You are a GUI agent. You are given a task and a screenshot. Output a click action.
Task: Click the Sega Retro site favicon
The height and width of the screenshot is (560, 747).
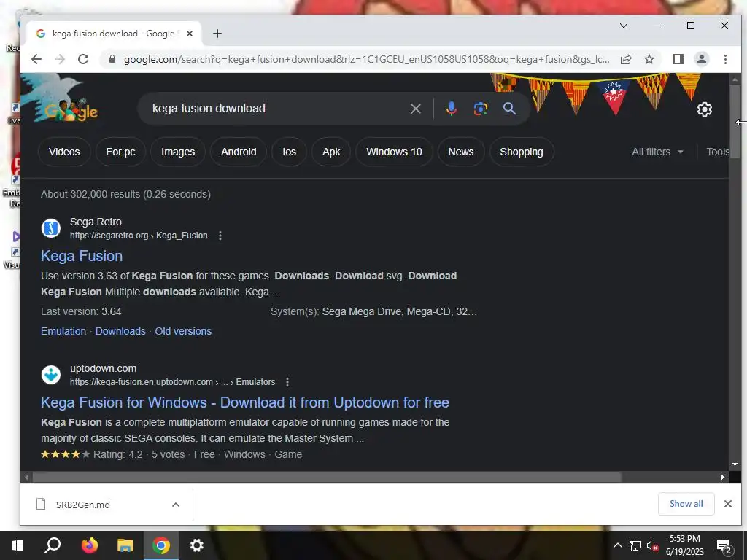[51, 228]
